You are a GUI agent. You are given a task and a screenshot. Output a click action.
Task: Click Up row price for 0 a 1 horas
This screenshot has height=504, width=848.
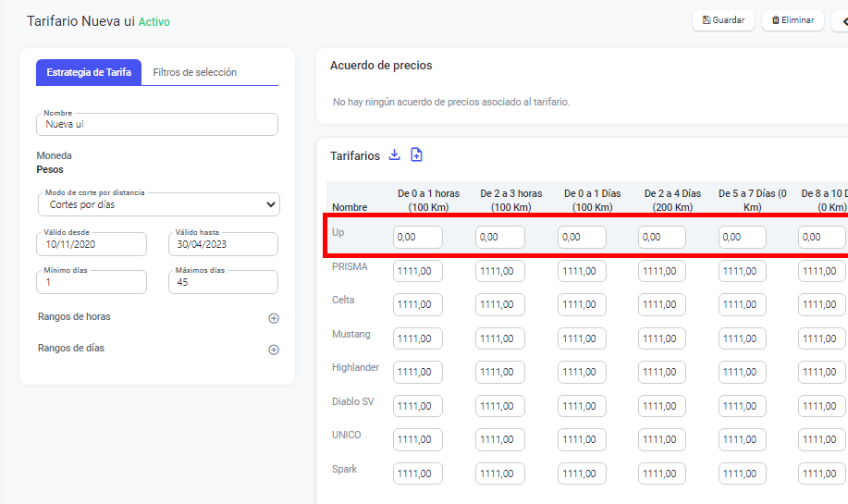(x=418, y=238)
